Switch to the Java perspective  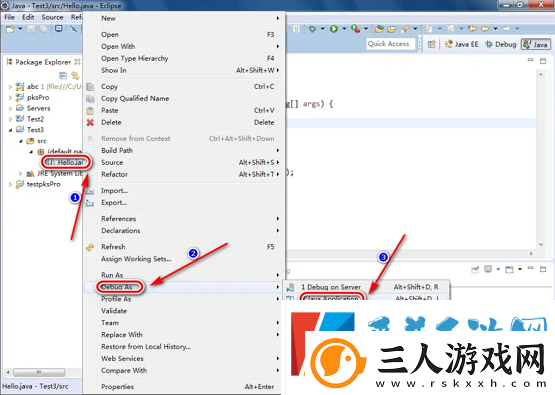(x=536, y=44)
